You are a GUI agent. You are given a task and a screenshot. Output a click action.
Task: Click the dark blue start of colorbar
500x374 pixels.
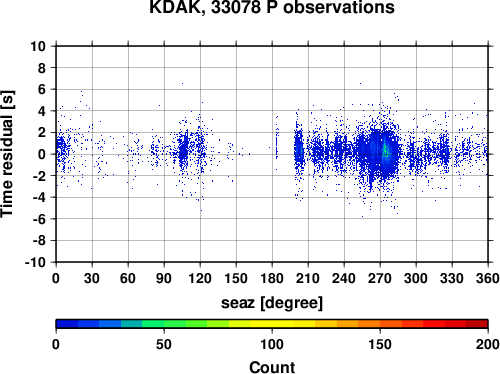(x=67, y=324)
